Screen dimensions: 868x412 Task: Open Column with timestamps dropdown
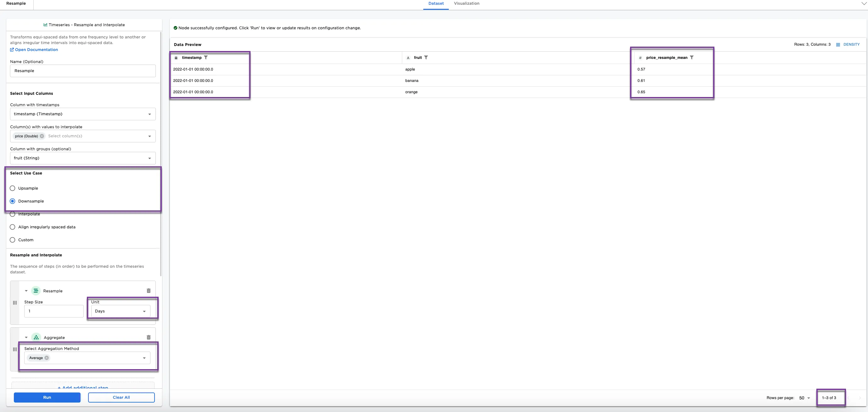[x=82, y=114]
